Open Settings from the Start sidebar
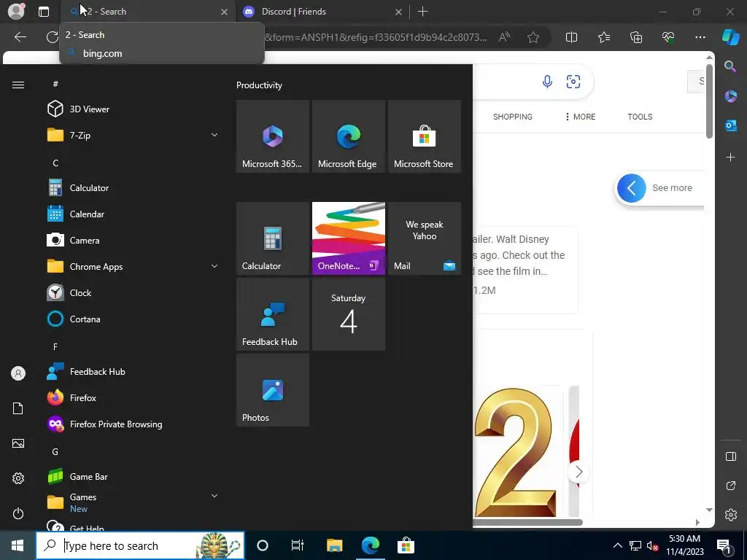Image resolution: width=747 pixels, height=560 pixels. pos(18,478)
